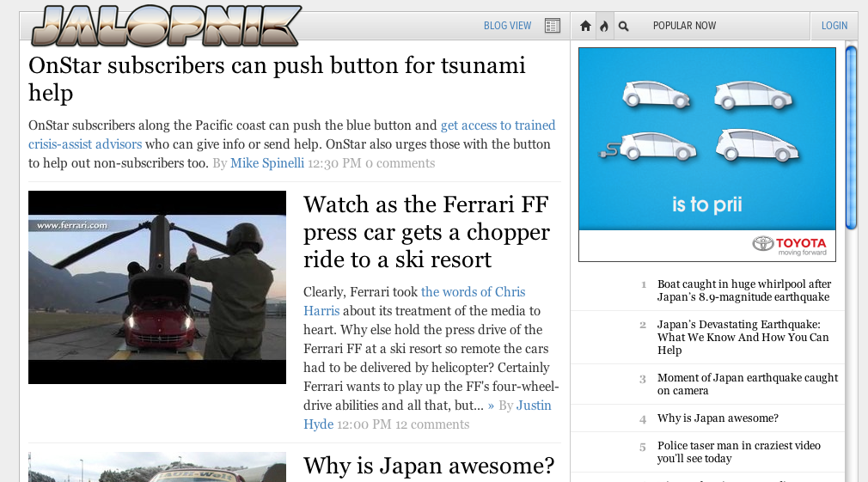Follow 'get access to trained crisis-assist advisors' link
868x482 pixels.
[498, 125]
